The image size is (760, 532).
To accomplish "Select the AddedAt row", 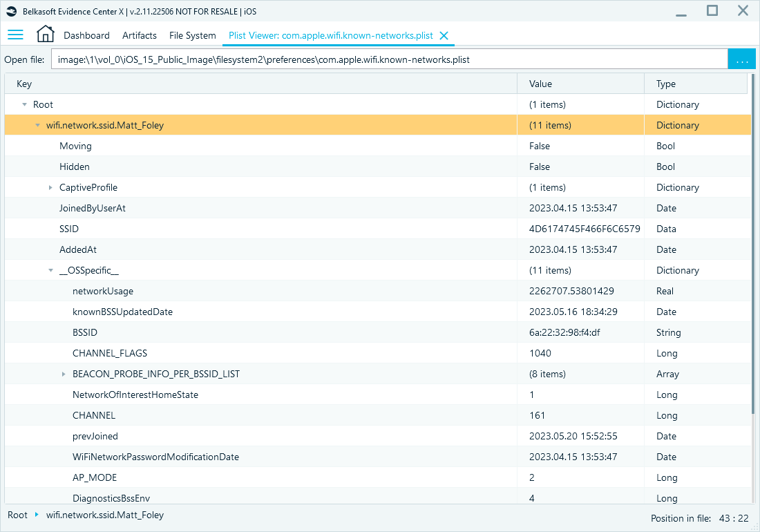I will [x=377, y=249].
